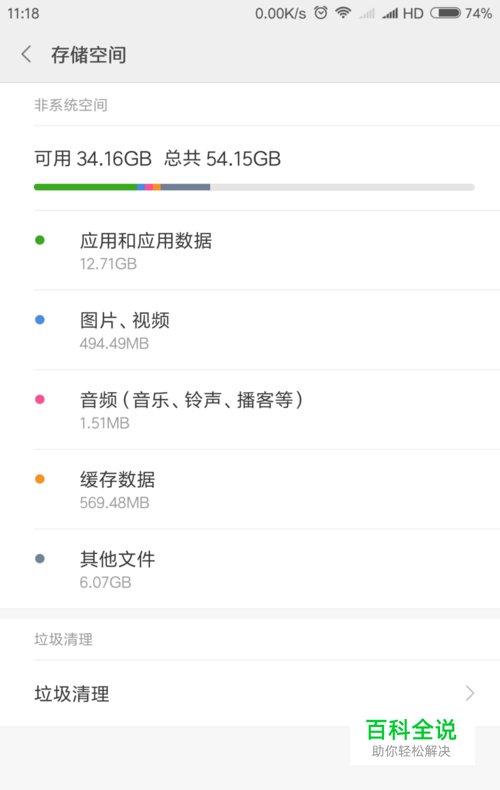This screenshot has height=790, width=500.
Task: Tap the green dot for 应用和应用数据
Action: [x=40, y=240]
